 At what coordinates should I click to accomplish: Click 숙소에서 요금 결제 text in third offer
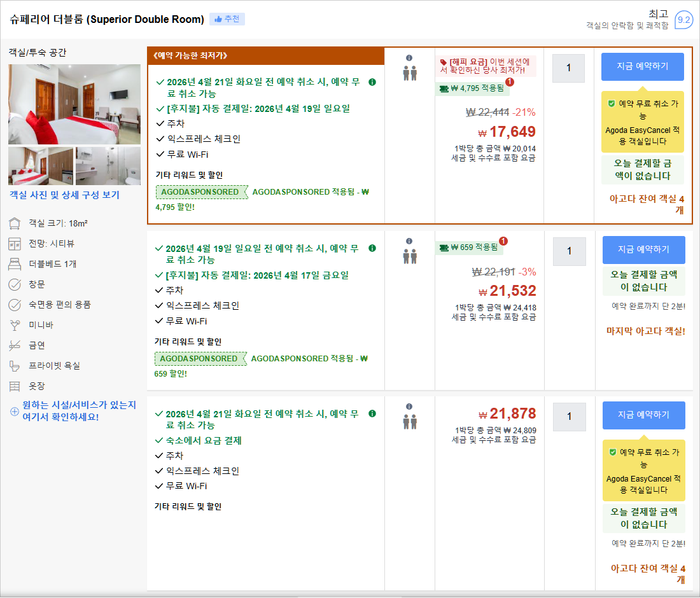coord(204,441)
